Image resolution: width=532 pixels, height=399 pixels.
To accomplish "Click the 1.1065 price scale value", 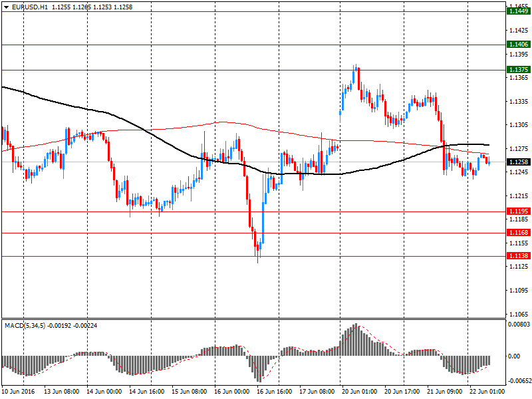I will 519,314.
